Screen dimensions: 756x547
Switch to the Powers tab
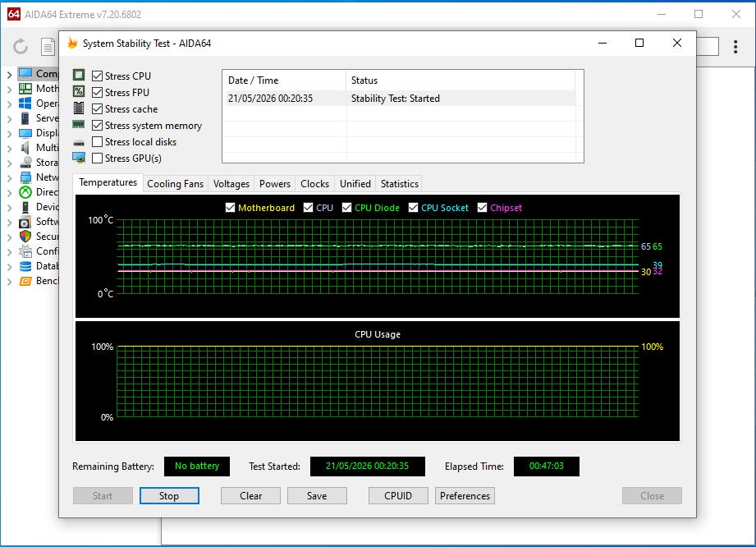coord(275,184)
